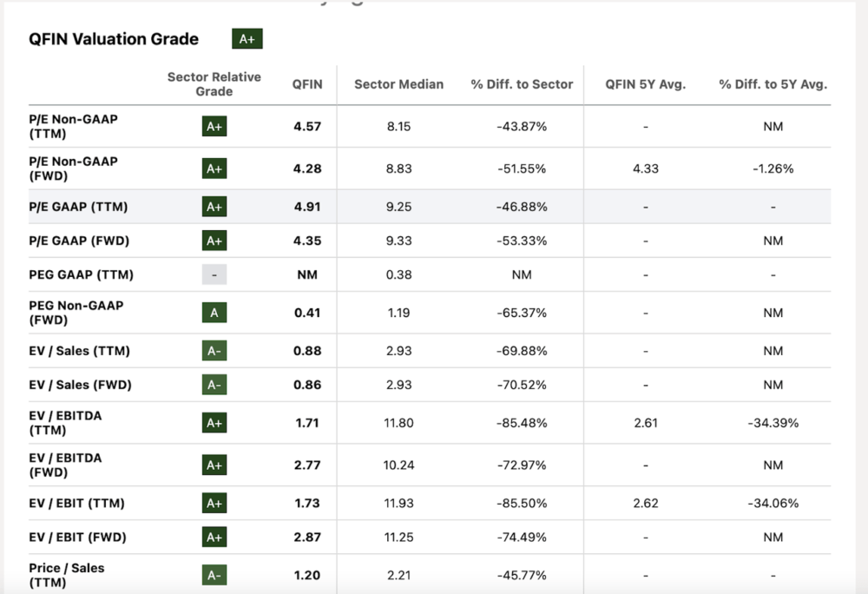Select the QFIN value 0.88
This screenshot has width=868, height=594.
point(307,351)
